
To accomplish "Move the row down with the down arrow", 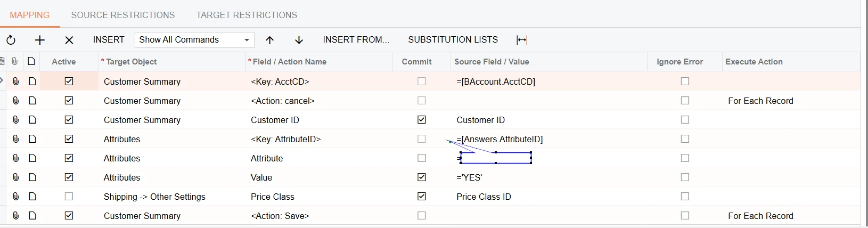I will [299, 40].
